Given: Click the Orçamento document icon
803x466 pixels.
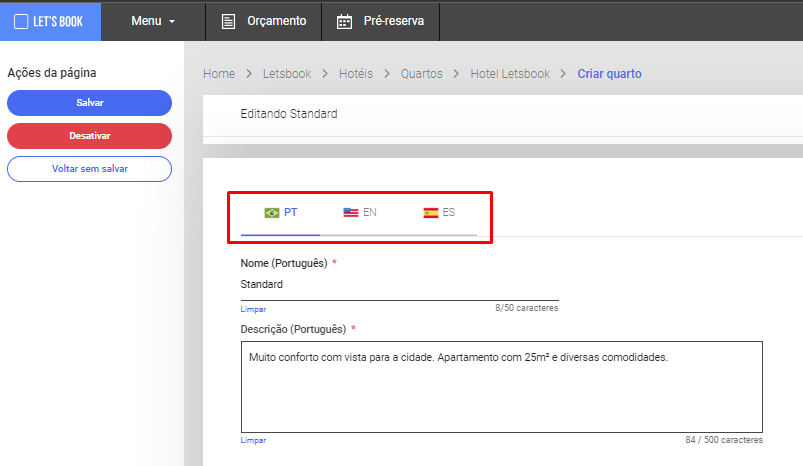Looking at the screenshot, I should tap(228, 22).
